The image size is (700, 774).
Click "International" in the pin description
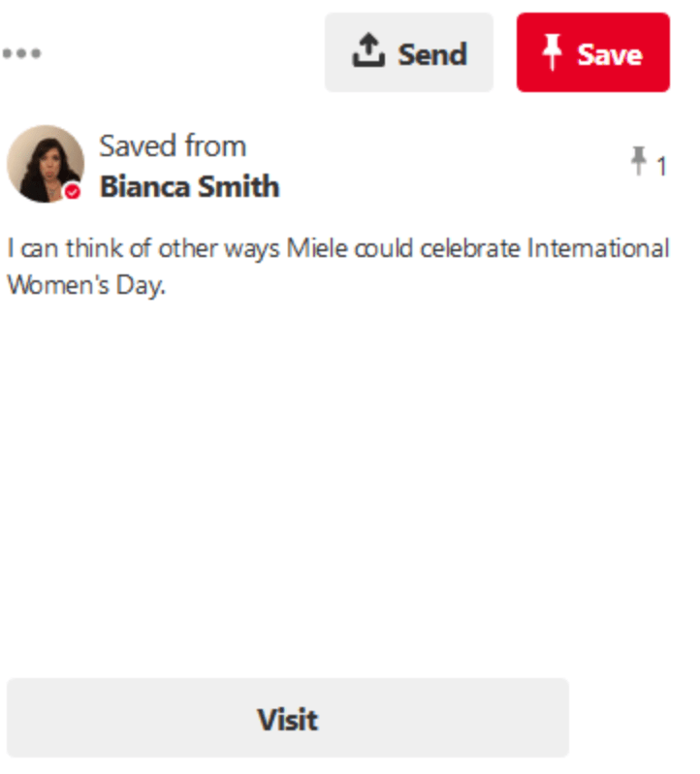point(597,248)
